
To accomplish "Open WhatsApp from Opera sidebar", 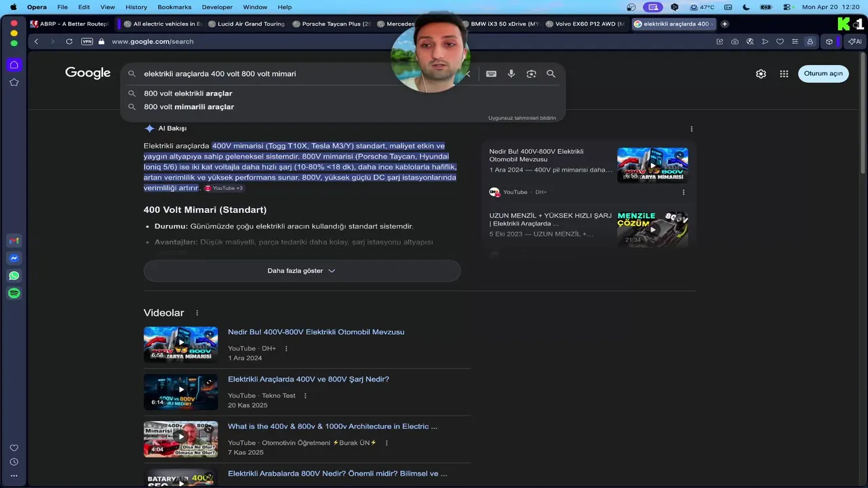I will click(14, 276).
